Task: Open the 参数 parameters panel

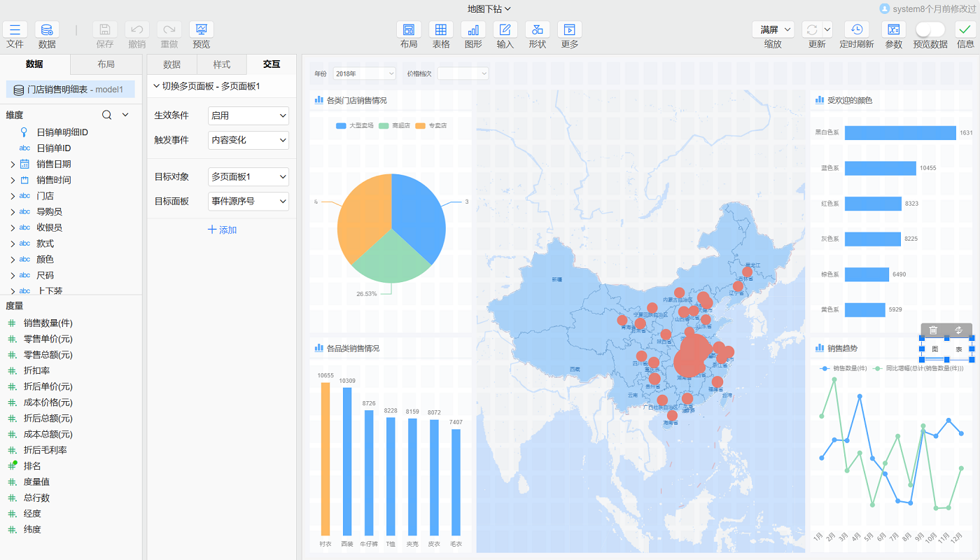Action: click(x=893, y=29)
